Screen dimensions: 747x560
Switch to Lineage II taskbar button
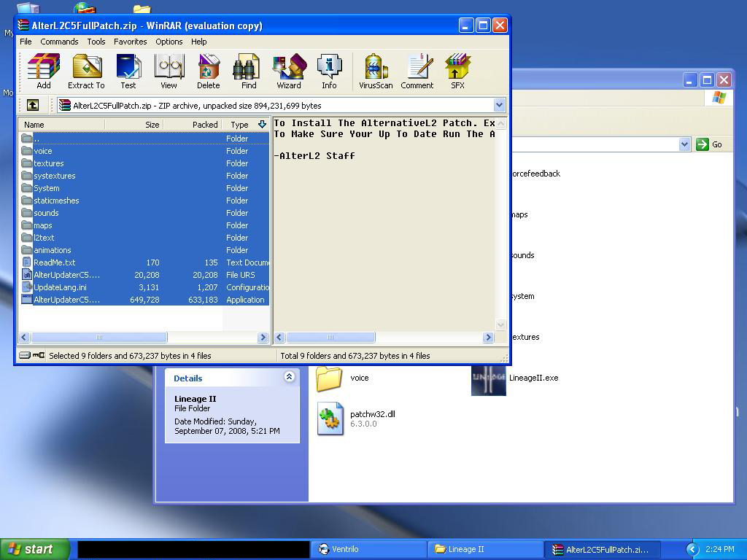point(485,549)
